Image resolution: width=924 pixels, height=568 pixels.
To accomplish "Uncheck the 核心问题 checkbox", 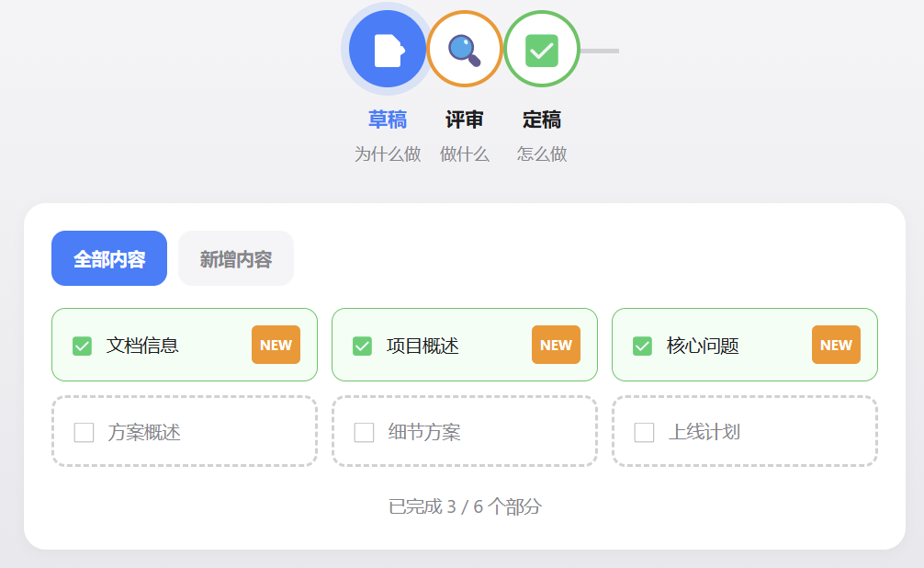I will [x=642, y=346].
